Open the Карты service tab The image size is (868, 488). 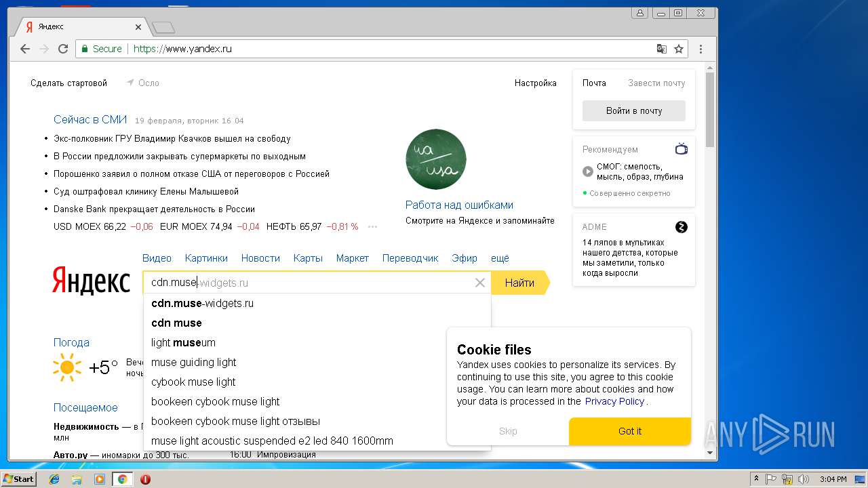tap(308, 258)
